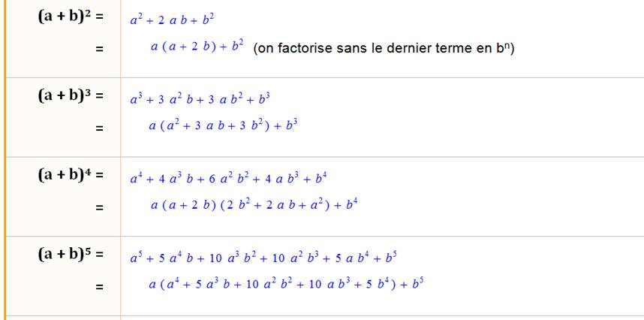This screenshot has height=320, width=644.
Task: Click the equals sign below (a + b)⁴
Action: coord(98,207)
